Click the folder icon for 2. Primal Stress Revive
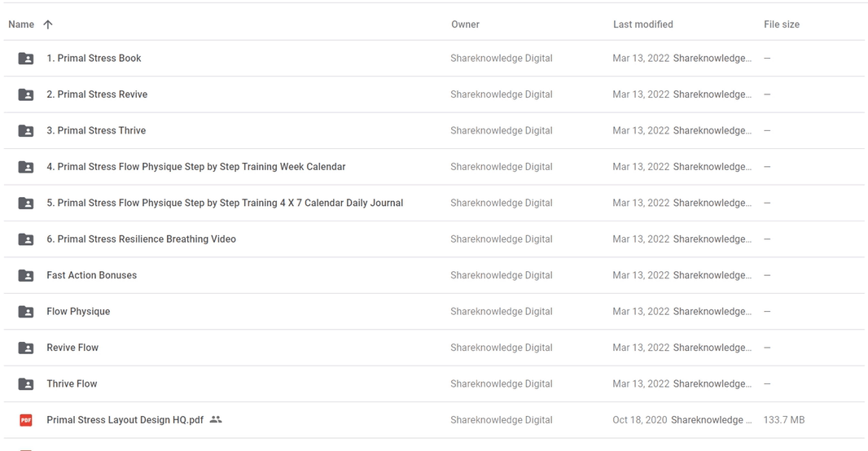The image size is (868, 451). tap(26, 94)
